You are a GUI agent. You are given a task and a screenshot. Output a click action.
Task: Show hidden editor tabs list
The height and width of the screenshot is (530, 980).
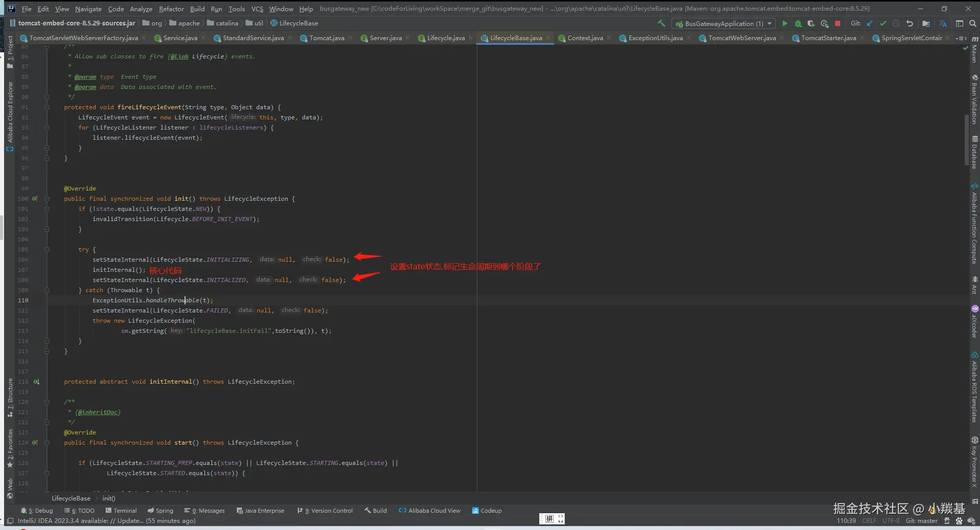pos(961,38)
